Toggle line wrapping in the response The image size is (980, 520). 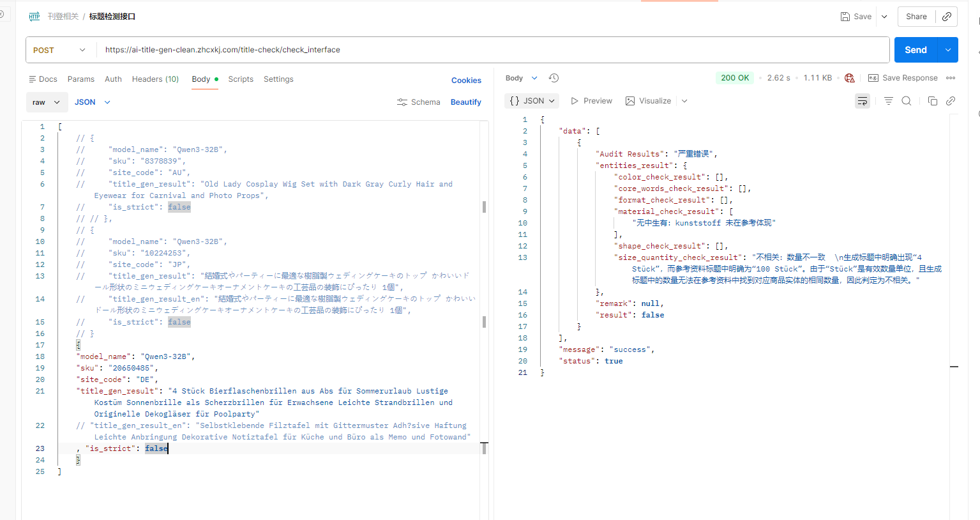(863, 101)
